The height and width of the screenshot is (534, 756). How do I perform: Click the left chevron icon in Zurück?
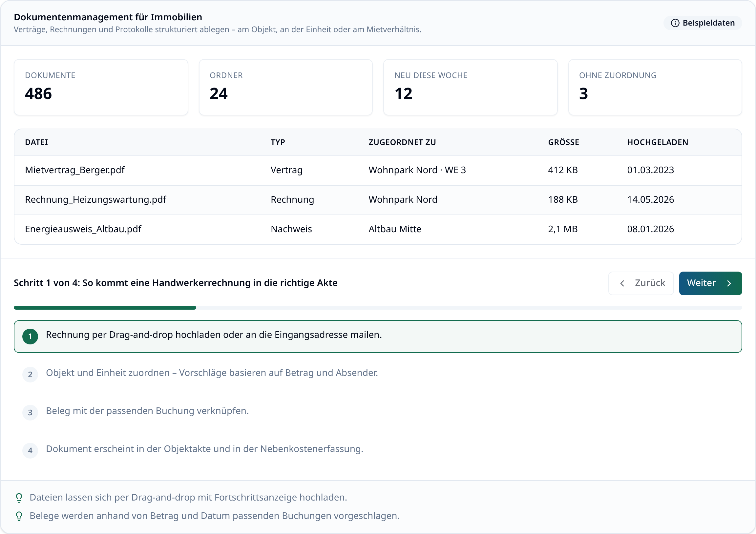click(x=622, y=283)
